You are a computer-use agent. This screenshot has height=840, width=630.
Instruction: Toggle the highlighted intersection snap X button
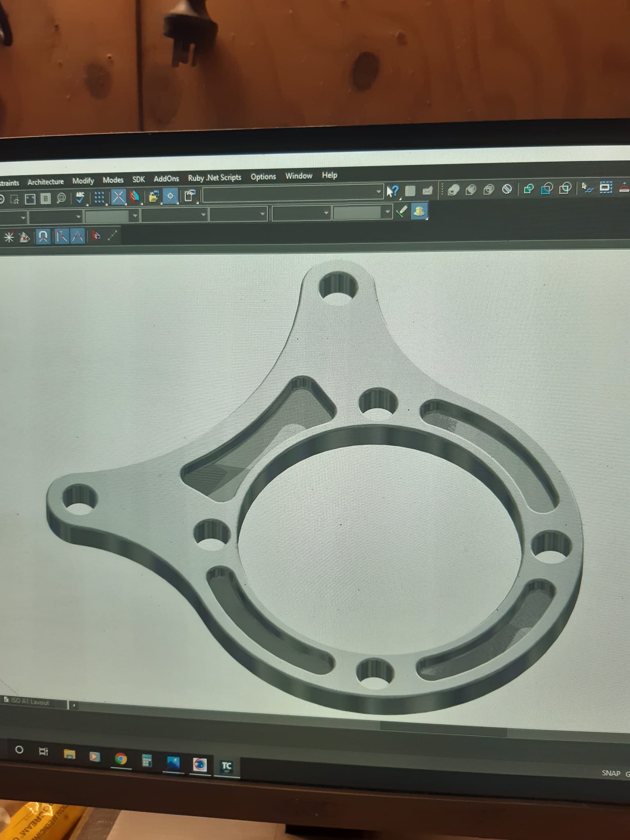point(118,197)
